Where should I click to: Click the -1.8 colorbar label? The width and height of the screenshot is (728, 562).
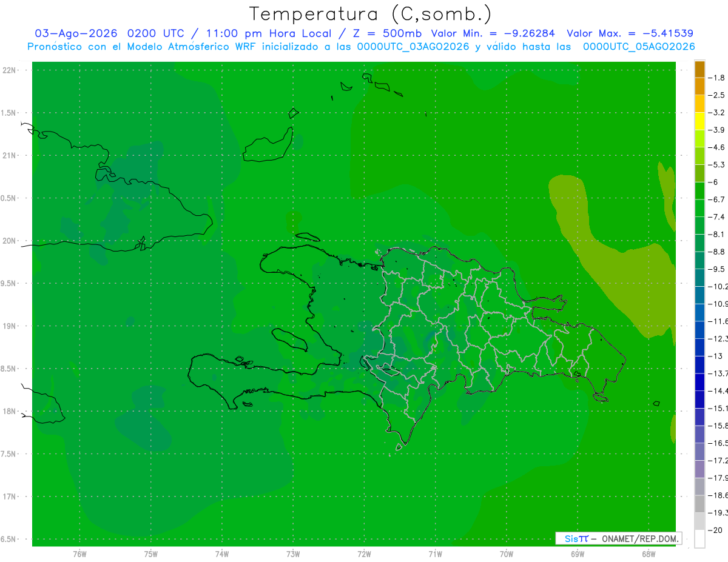tap(717, 78)
